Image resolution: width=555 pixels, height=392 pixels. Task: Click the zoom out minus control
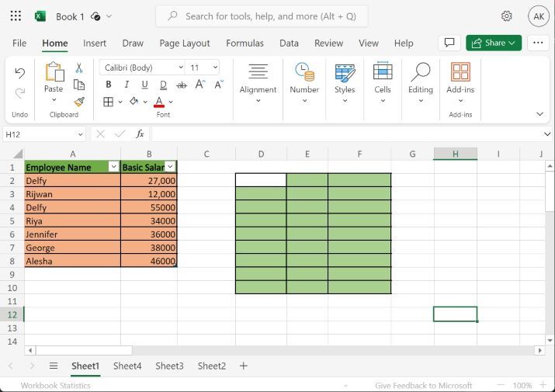(x=501, y=385)
